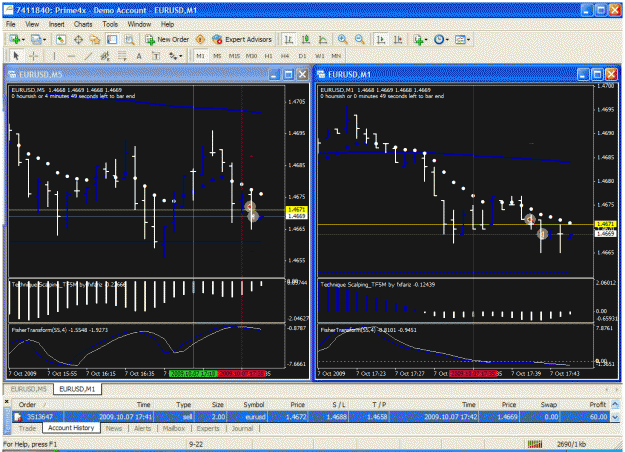625x452 pixels.
Task: Switch chart to MN timeframe
Action: (336, 56)
